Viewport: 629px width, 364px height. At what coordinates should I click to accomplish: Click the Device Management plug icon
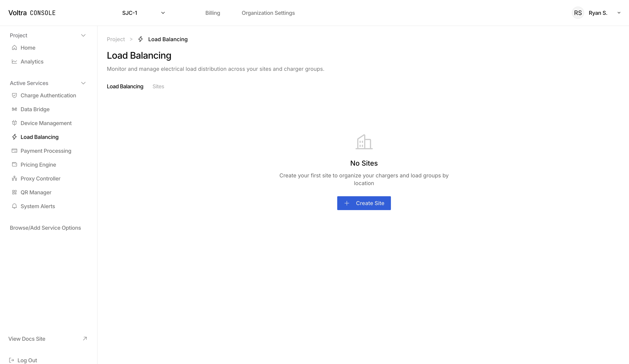[x=14, y=123]
